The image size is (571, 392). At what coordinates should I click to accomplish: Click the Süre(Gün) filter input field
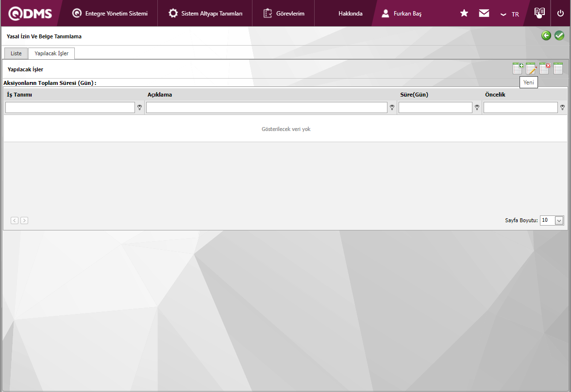coord(435,108)
